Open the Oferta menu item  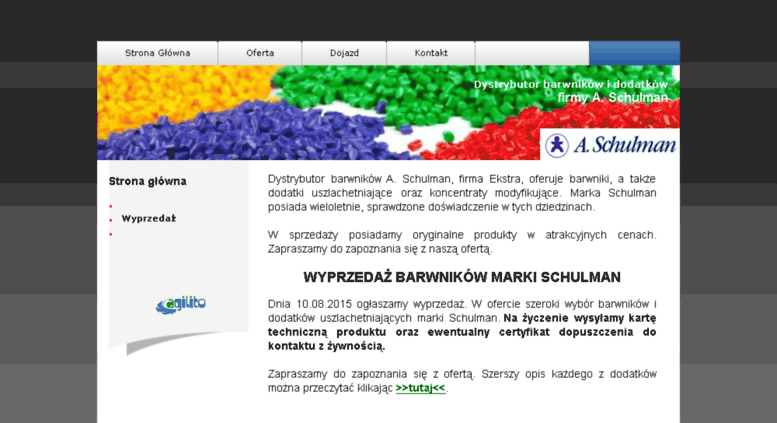point(260,53)
